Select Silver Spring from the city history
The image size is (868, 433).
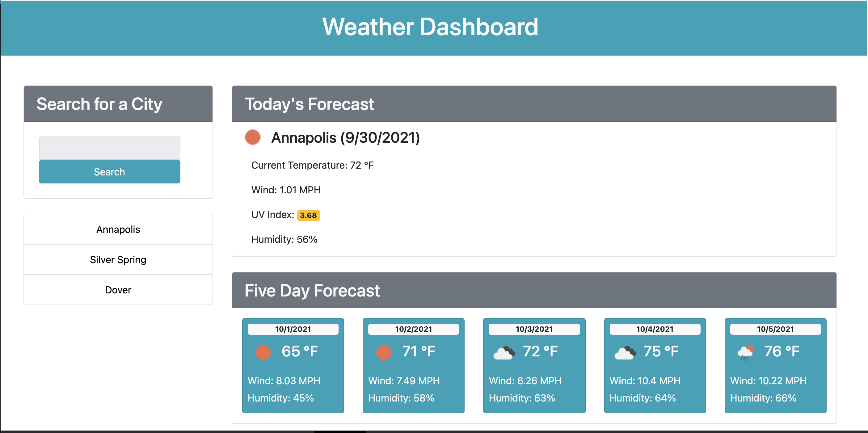coord(118,259)
